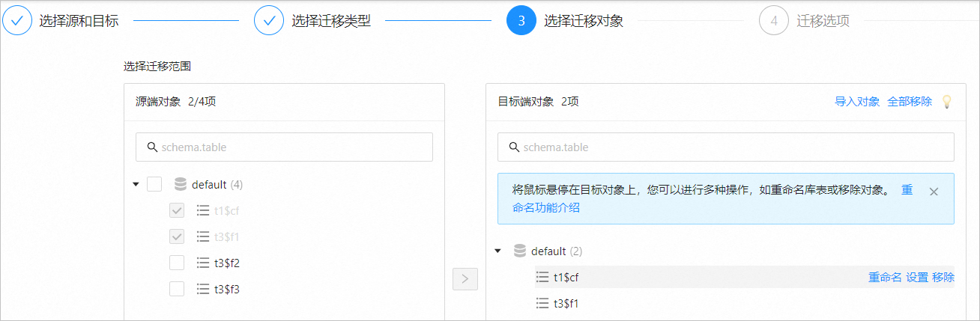This screenshot has height=321, width=980.
Task: Collapse the target default database tree
Action: (x=498, y=251)
